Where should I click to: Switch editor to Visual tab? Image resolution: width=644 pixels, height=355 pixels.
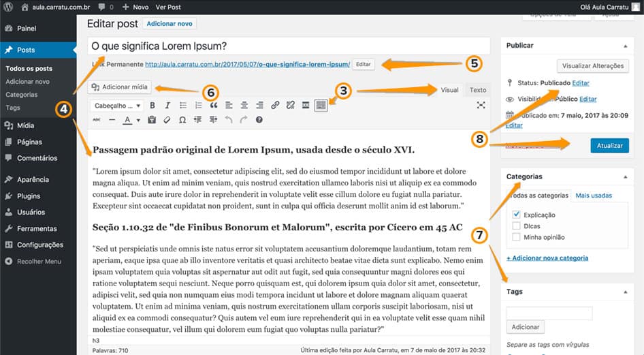point(450,90)
